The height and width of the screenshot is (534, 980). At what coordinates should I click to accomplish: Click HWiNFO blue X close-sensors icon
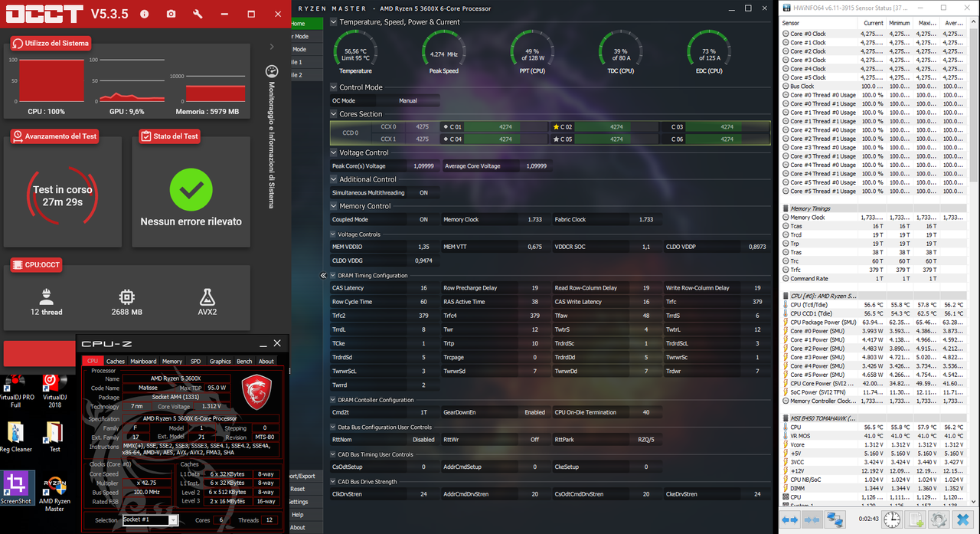pyautogui.click(x=962, y=519)
